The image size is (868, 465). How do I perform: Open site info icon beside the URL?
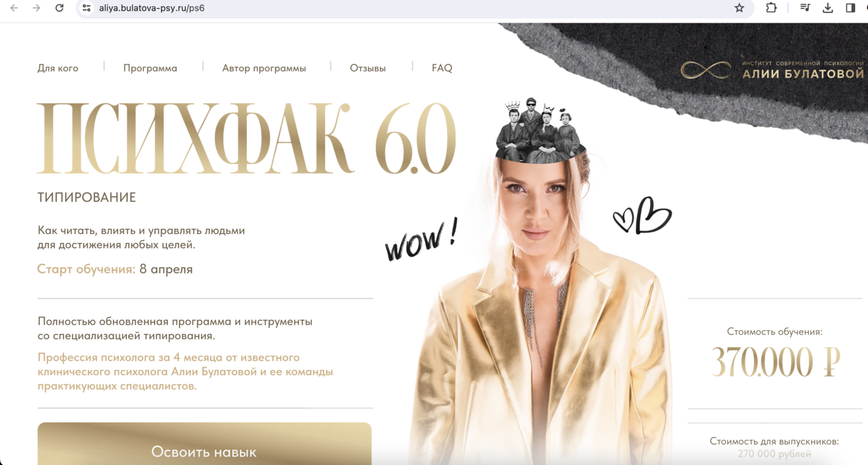[x=86, y=8]
